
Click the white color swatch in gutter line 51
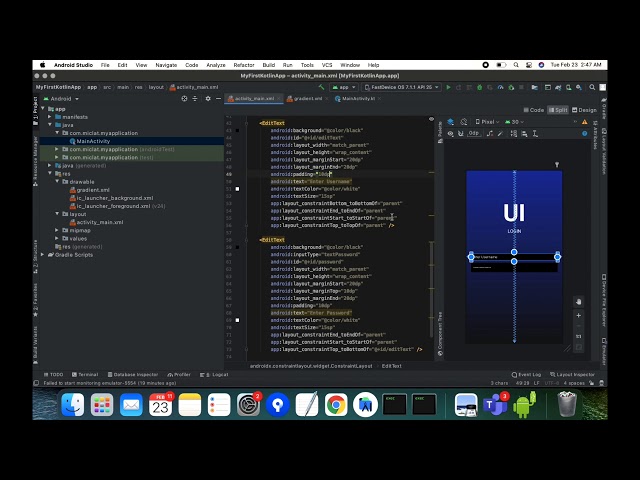point(238,189)
